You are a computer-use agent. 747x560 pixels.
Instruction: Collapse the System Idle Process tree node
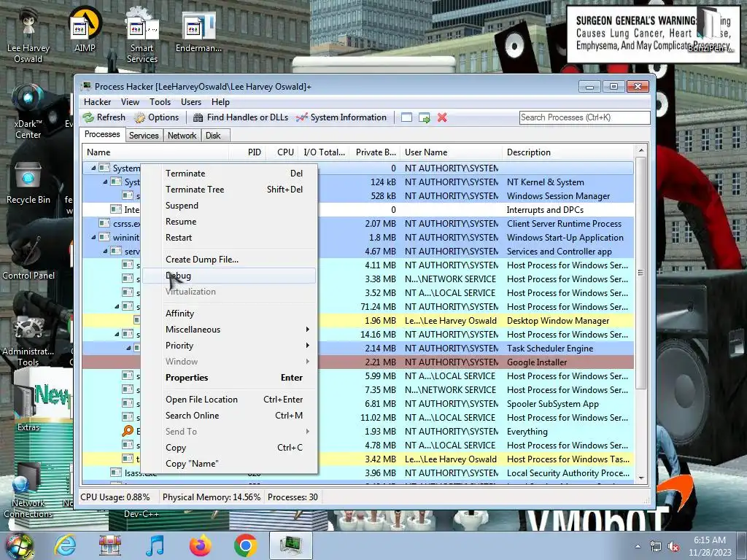pos(93,168)
